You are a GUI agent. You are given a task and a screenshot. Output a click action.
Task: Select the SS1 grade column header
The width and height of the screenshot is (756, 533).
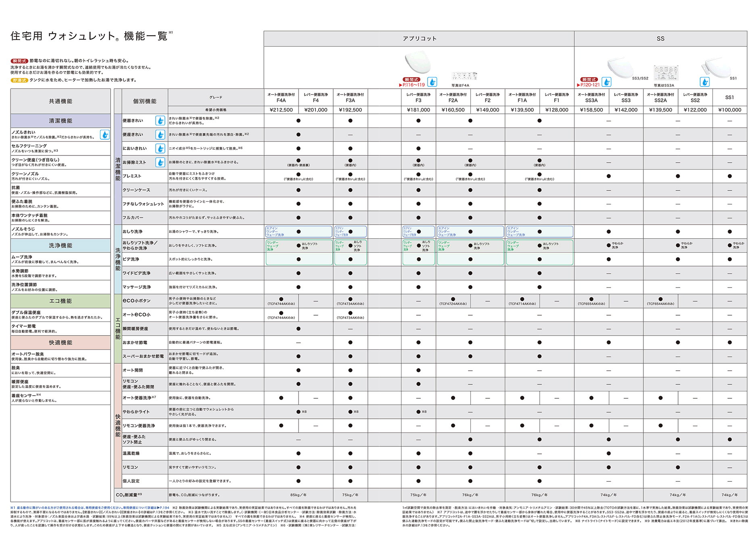(729, 97)
